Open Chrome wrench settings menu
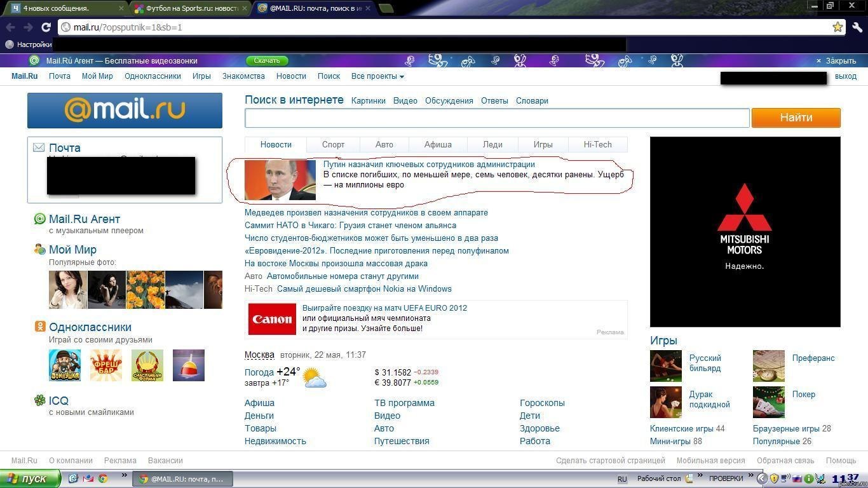This screenshot has height=488, width=868. coord(857,27)
